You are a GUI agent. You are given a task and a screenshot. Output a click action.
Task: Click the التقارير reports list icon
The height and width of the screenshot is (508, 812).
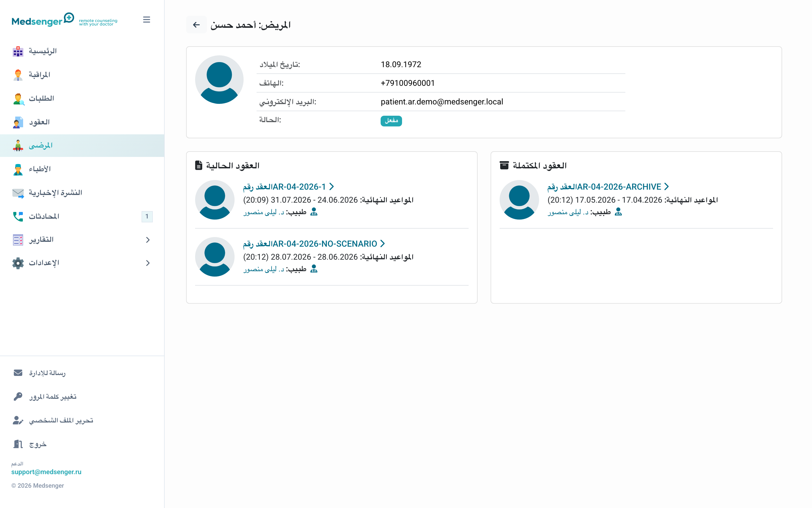[18, 240]
